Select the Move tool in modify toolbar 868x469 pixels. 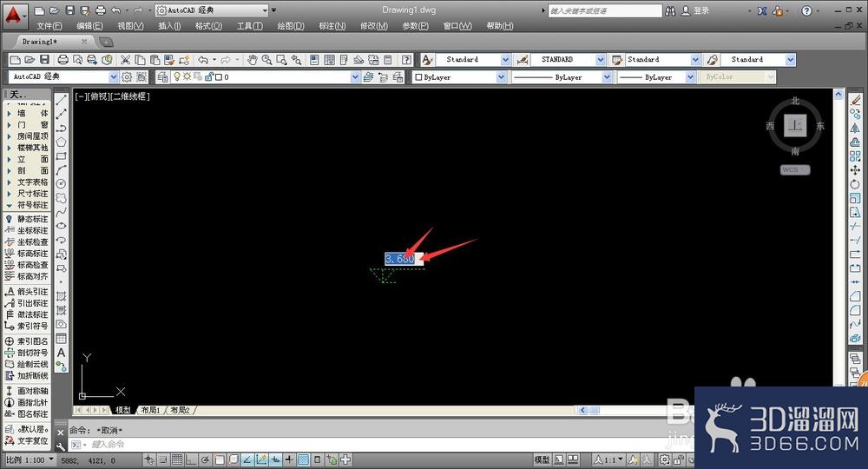click(855, 170)
